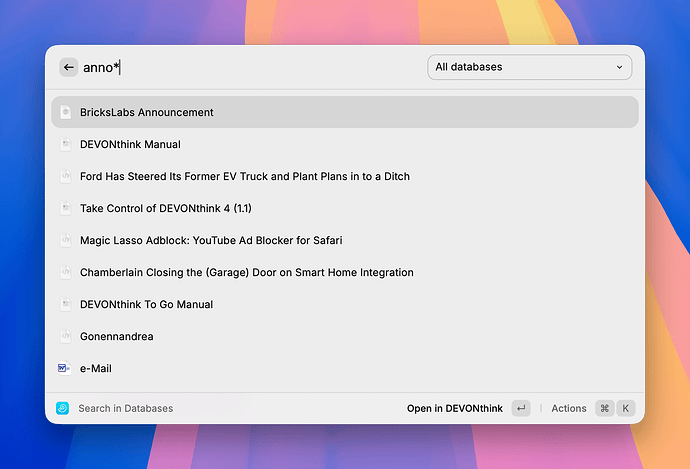Open the Actions menu
Screen dimensions: 690x469
[568, 408]
